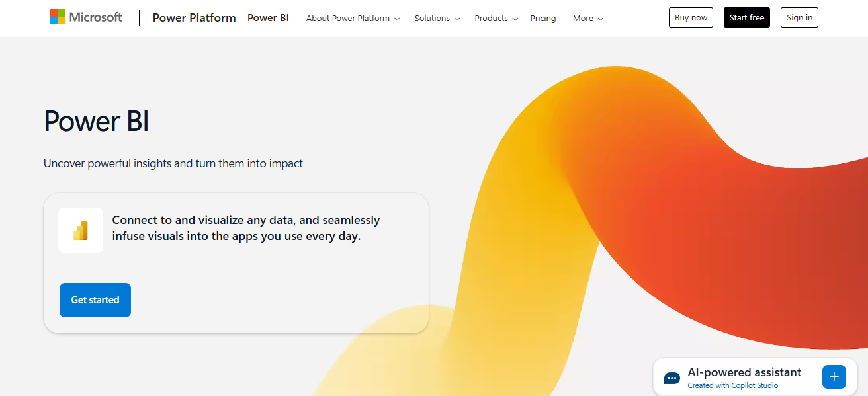
Task: Go to the Pricing page
Action: tap(543, 19)
